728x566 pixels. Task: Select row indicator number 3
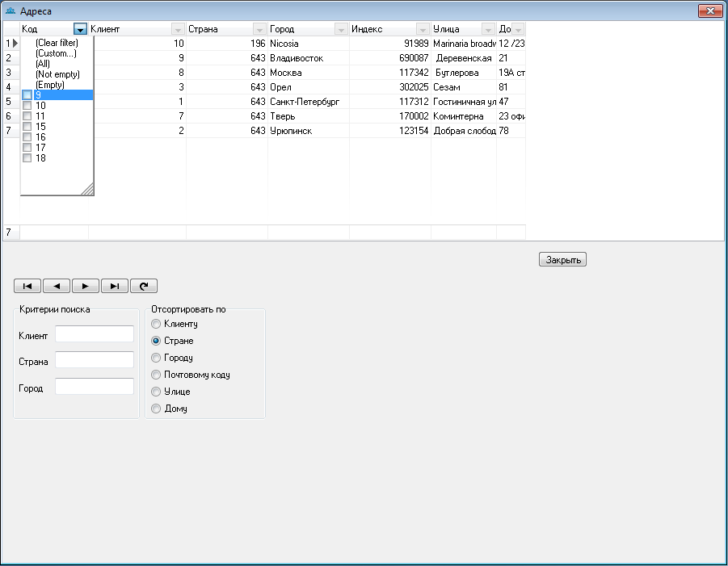(x=11, y=73)
